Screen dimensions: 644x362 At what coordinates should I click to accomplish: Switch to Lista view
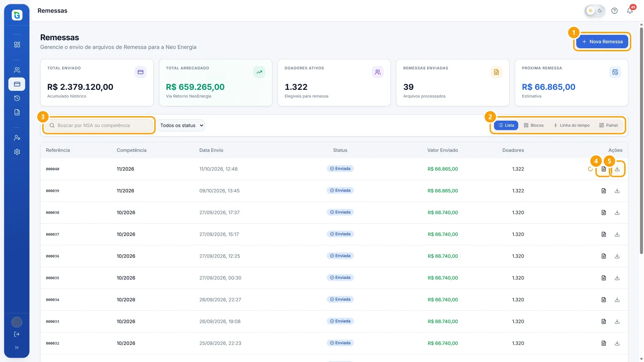[506, 125]
